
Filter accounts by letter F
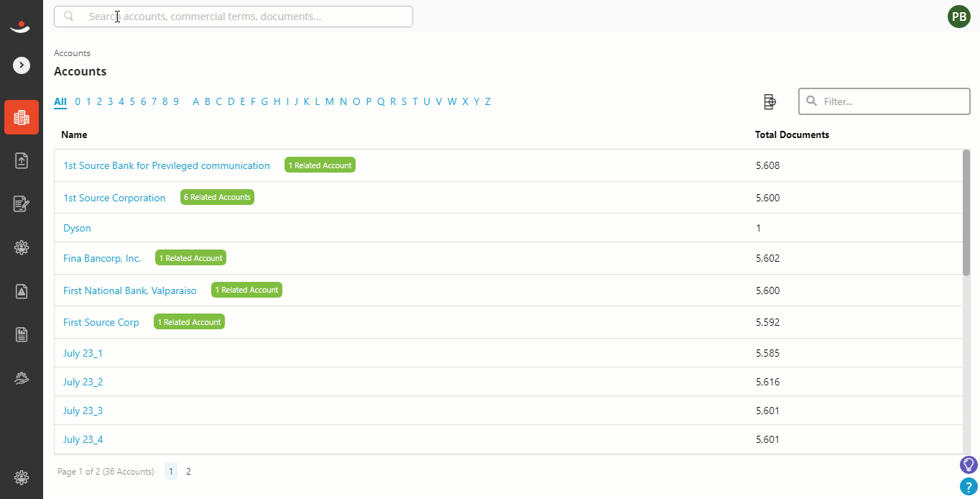click(x=253, y=101)
